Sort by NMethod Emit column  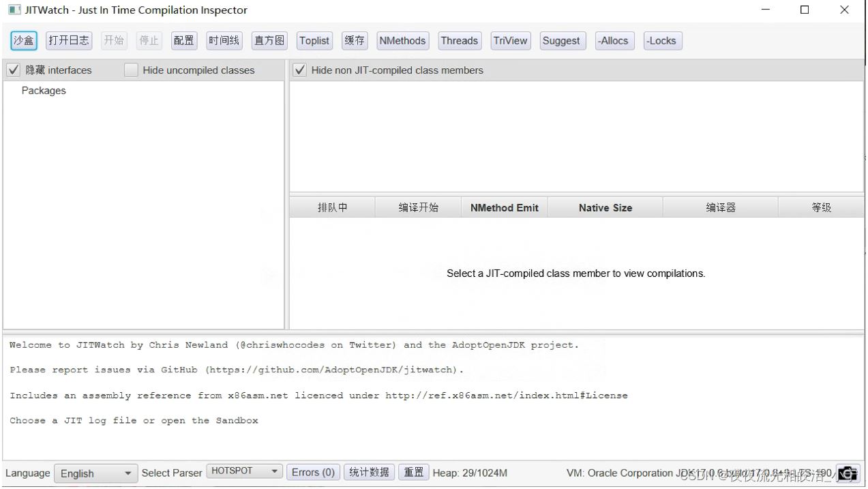point(505,207)
